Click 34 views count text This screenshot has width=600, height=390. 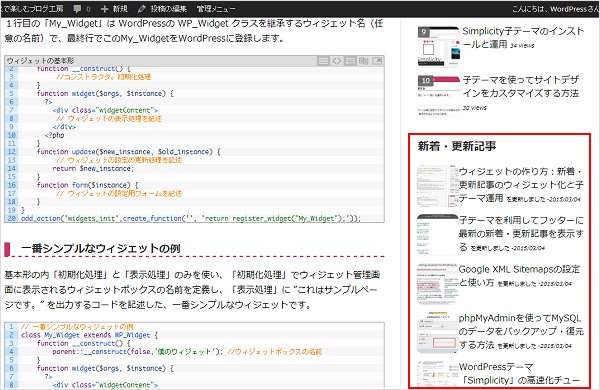(522, 46)
